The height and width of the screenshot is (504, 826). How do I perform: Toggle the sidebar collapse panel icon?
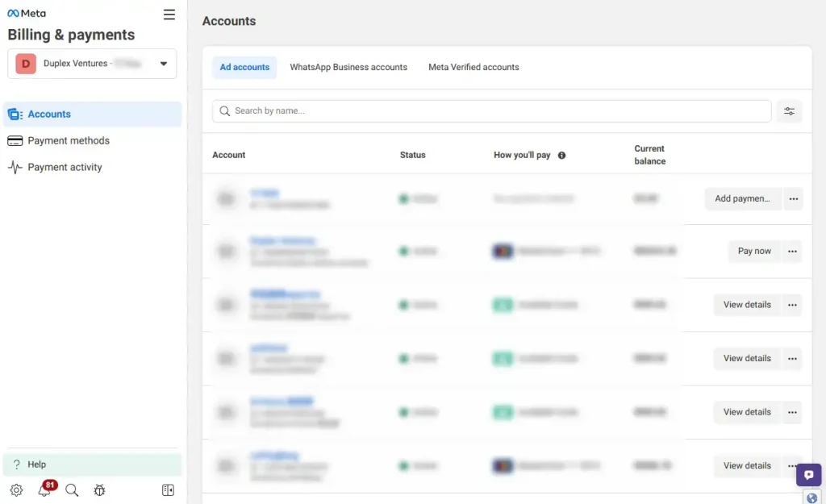168,490
